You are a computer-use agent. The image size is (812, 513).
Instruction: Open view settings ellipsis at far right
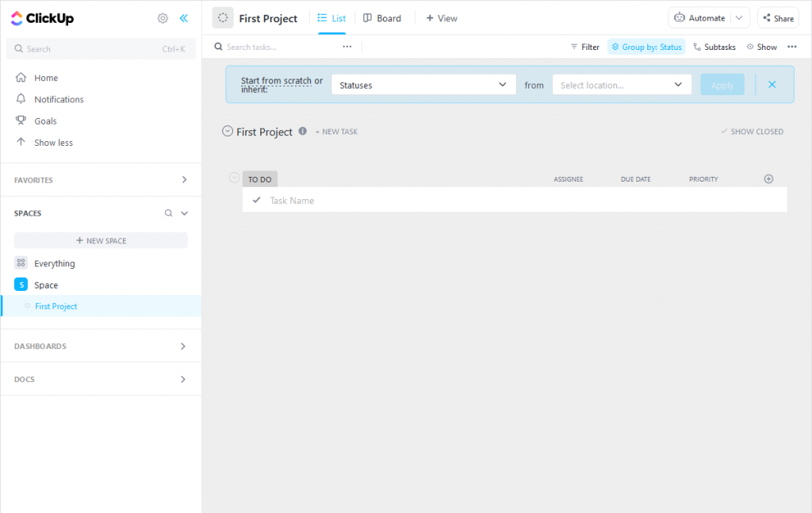[792, 47]
